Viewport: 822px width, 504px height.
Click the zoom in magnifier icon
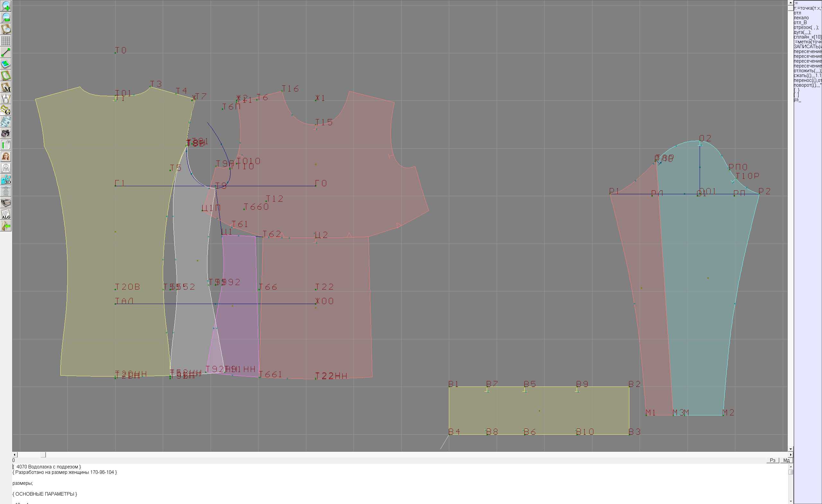6,6
